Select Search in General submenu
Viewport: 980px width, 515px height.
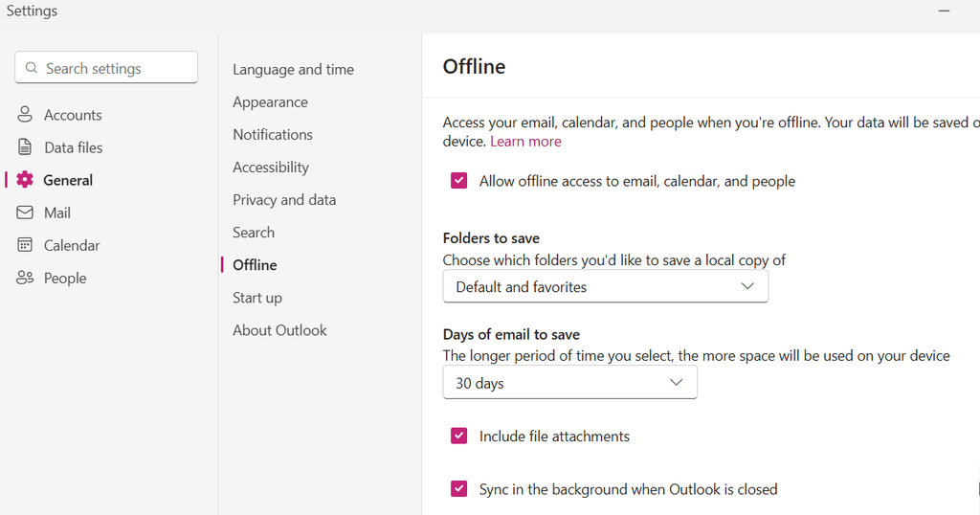253,232
